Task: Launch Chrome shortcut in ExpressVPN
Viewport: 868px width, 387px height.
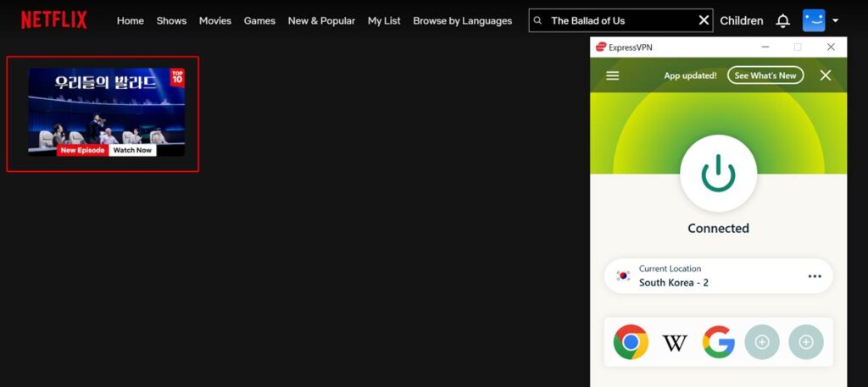Action: pos(631,342)
